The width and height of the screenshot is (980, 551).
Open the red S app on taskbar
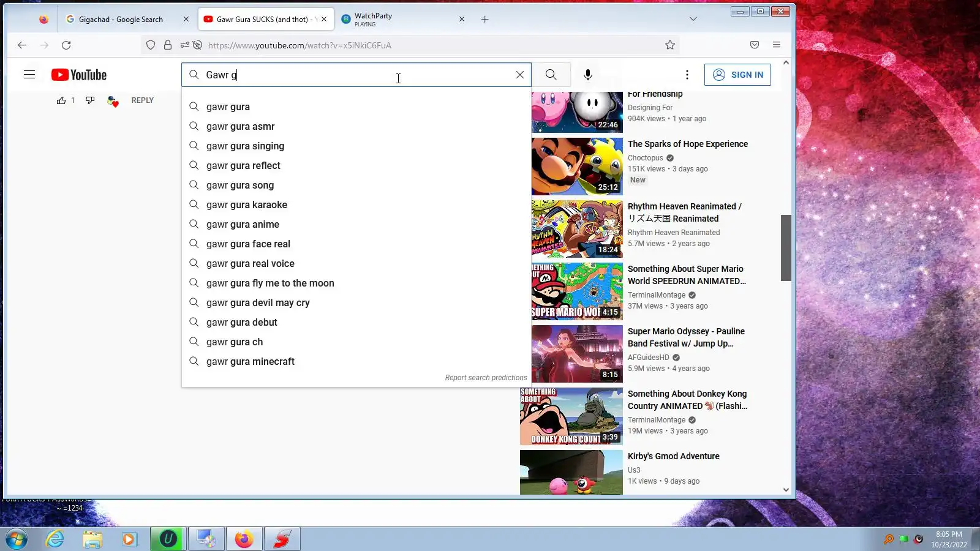click(282, 539)
